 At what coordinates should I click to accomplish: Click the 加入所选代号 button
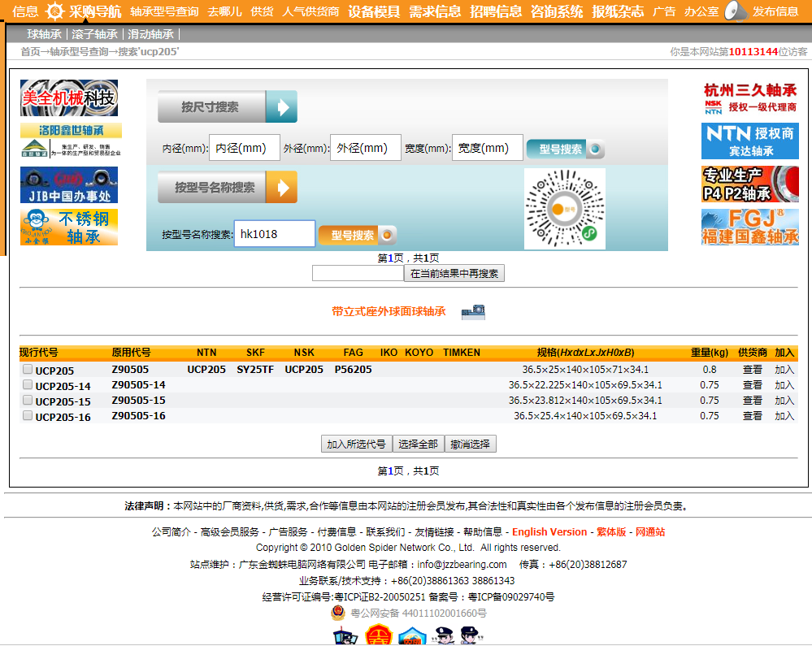[x=356, y=444]
